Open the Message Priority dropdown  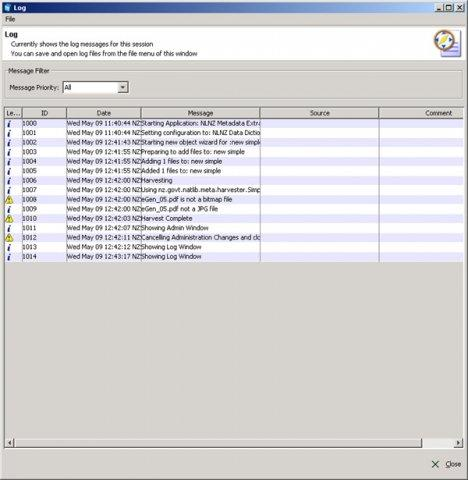coord(123,87)
